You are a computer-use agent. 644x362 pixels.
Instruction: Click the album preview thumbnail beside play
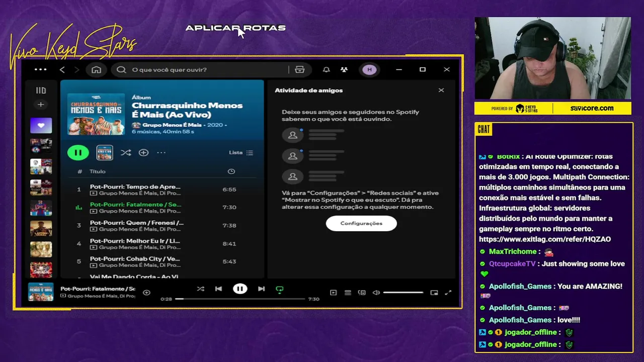[x=105, y=152]
